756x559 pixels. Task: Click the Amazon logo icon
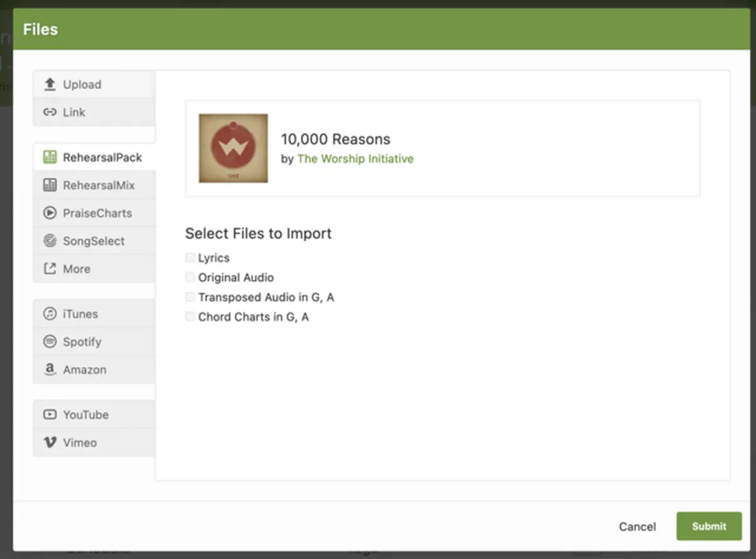tap(50, 369)
